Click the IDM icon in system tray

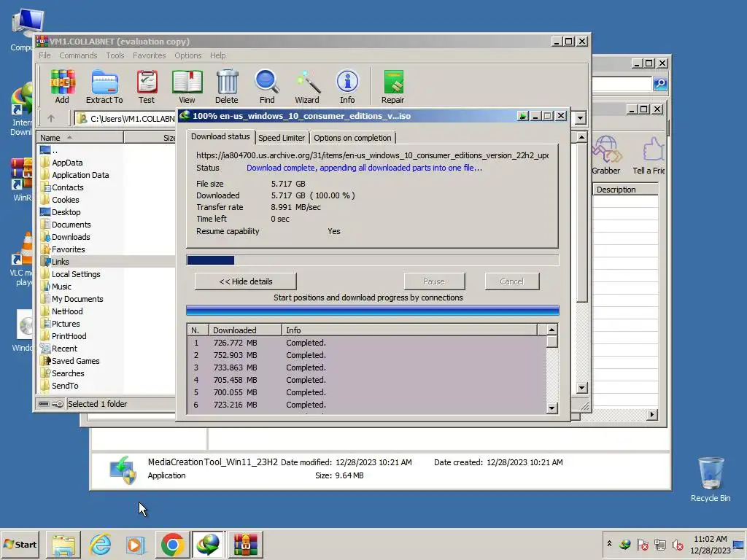[x=625, y=544]
